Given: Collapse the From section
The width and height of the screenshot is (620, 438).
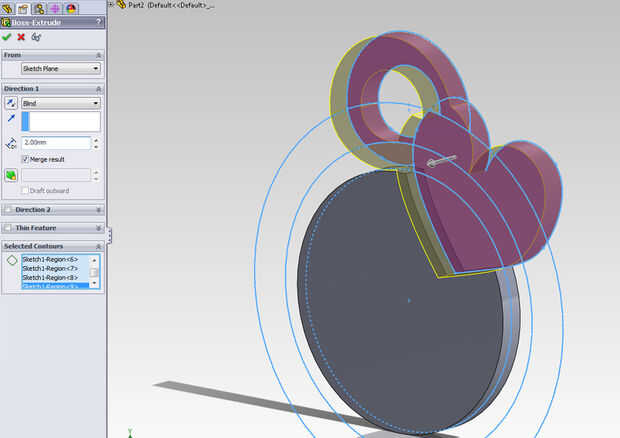Looking at the screenshot, I should coord(98,55).
